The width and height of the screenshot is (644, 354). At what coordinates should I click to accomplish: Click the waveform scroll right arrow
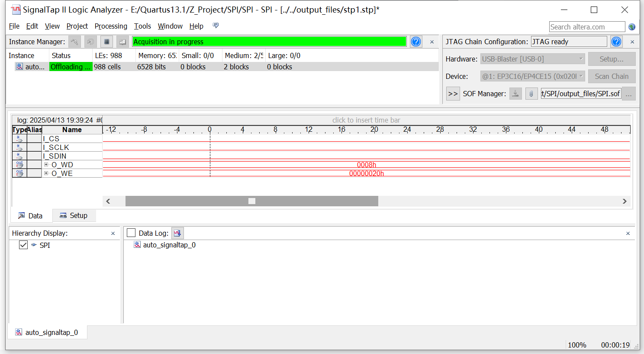point(625,201)
